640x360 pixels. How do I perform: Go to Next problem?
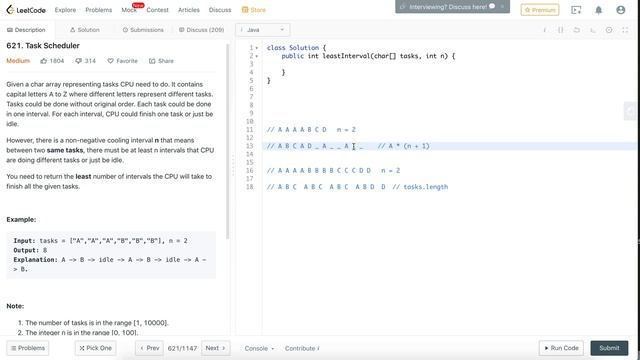click(x=216, y=348)
